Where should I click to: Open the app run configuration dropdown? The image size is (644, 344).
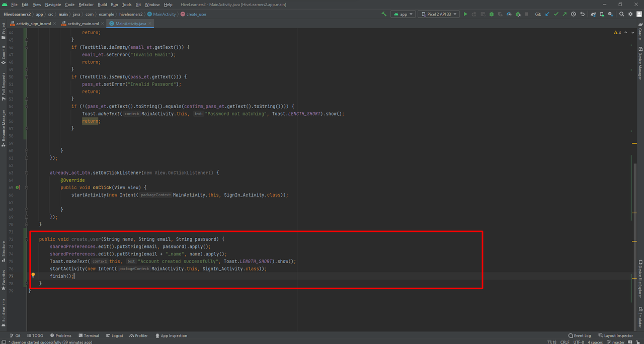403,14
